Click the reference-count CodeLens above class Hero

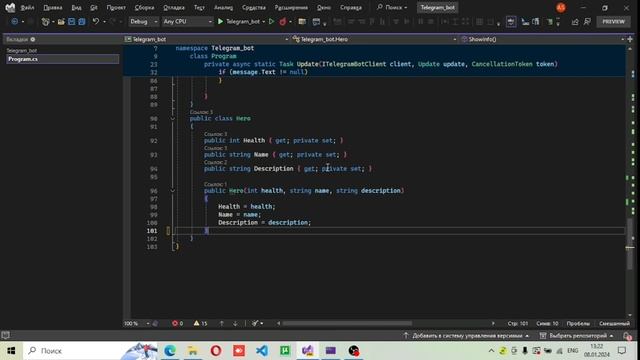[201, 112]
